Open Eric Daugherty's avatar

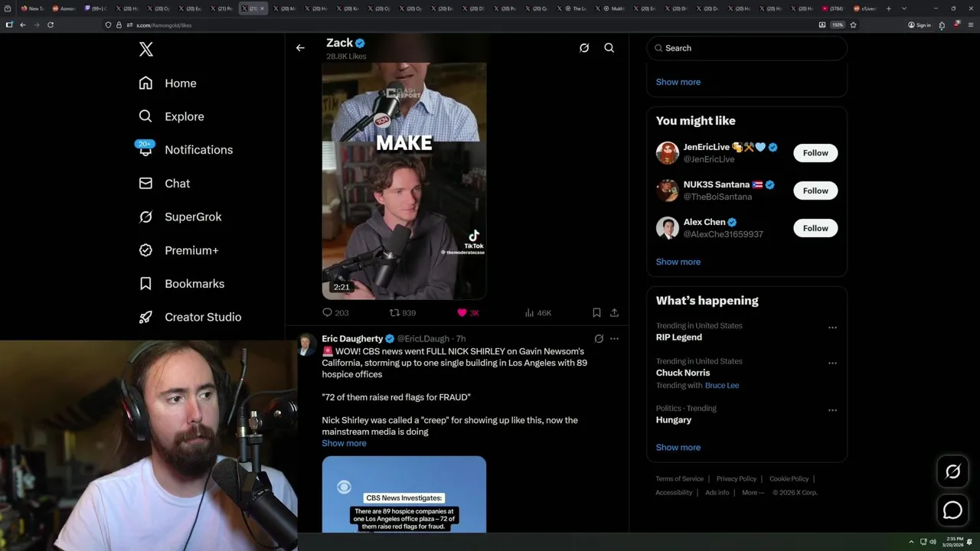point(306,344)
